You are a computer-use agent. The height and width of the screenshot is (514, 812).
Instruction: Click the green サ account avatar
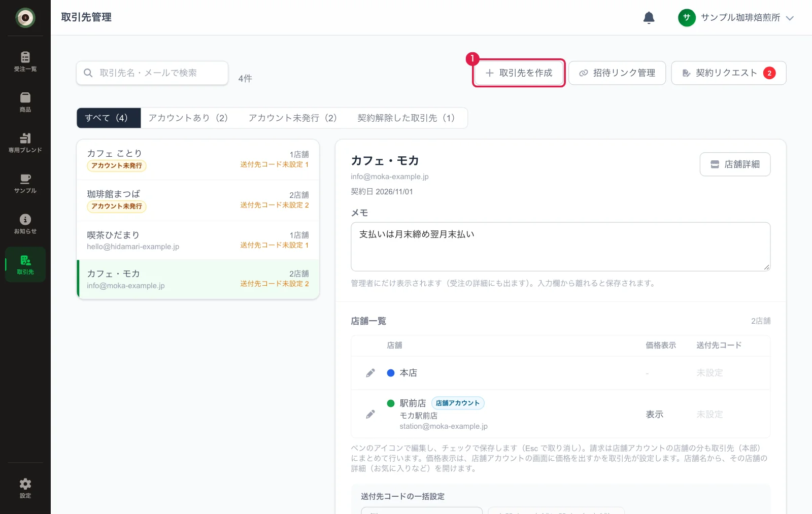point(687,18)
